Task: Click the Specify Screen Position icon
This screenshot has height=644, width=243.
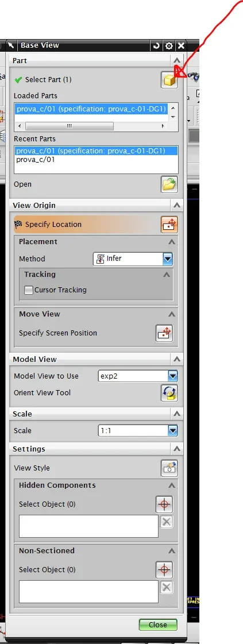Action: 164,333
